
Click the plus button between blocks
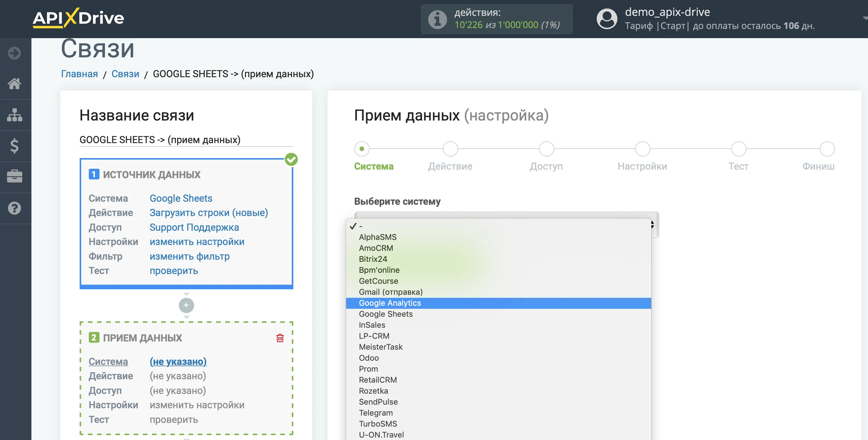[186, 305]
